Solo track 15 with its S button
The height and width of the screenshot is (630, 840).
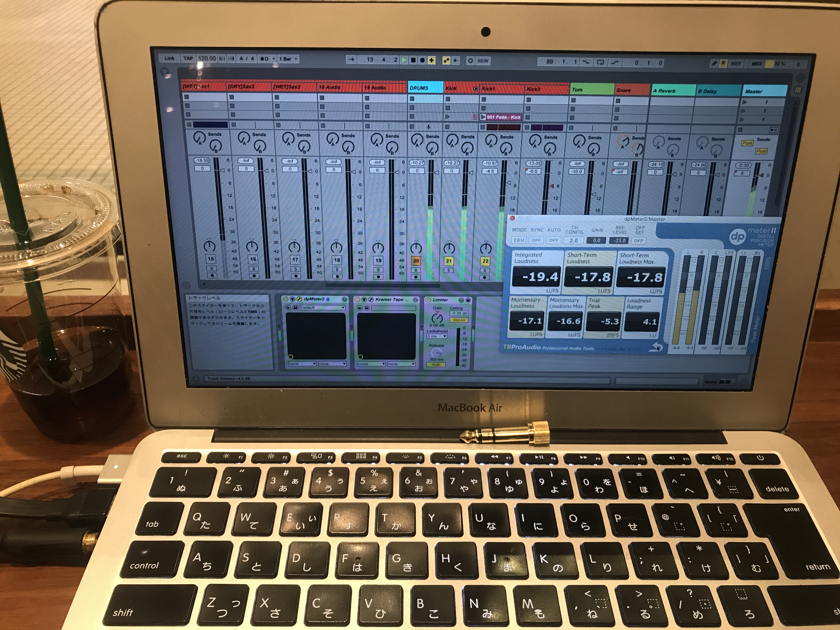click(211, 269)
